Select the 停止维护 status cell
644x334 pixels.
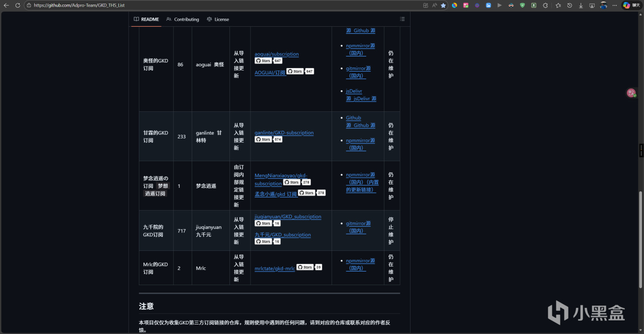point(391,231)
